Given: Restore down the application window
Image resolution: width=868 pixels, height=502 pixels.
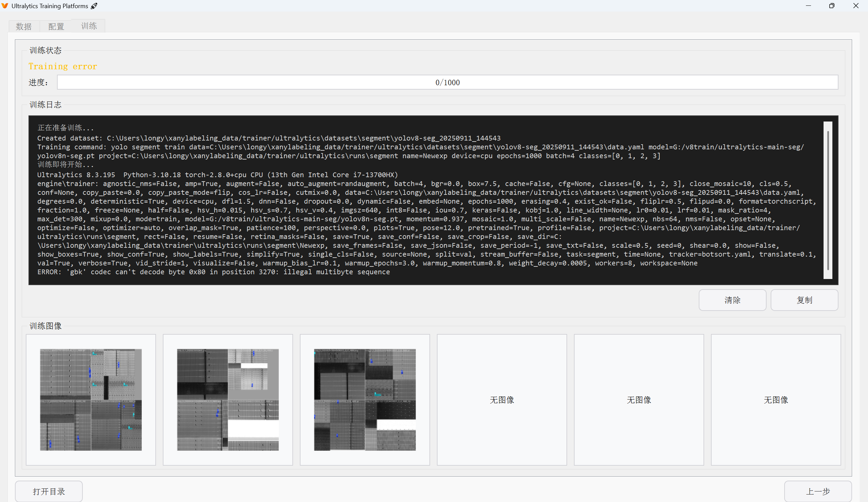Looking at the screenshot, I should coord(832,6).
